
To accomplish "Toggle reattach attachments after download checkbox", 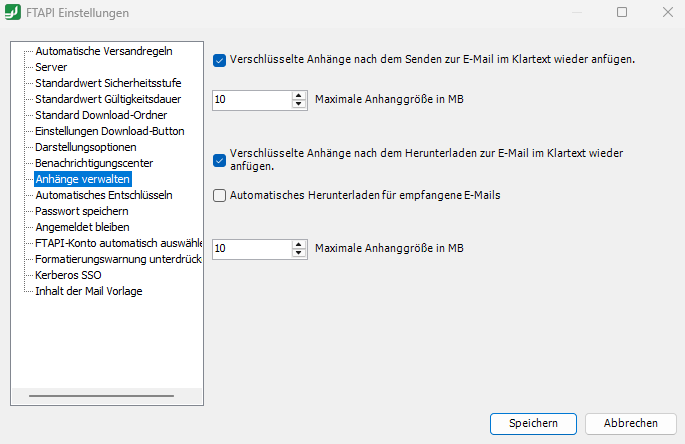I will (219, 159).
